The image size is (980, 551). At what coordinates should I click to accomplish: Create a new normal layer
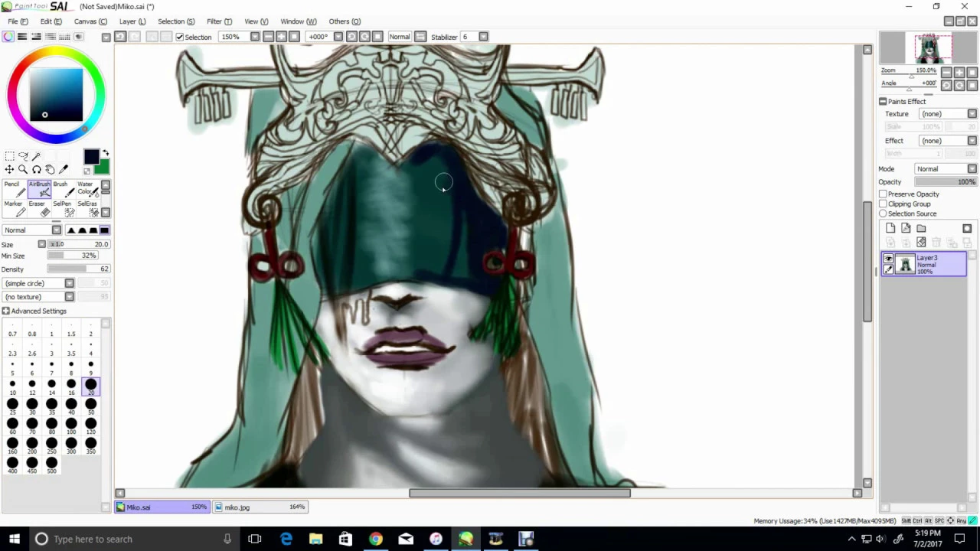tap(890, 229)
